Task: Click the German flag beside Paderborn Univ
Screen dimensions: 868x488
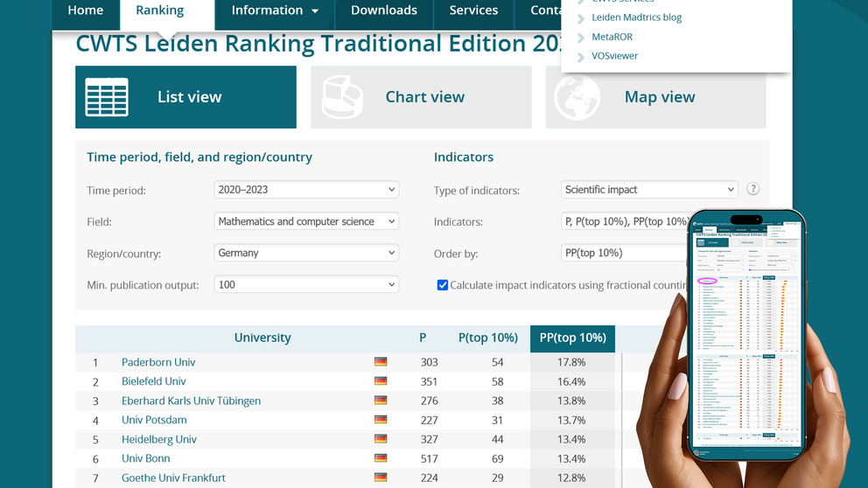Action: pyautogui.click(x=381, y=362)
